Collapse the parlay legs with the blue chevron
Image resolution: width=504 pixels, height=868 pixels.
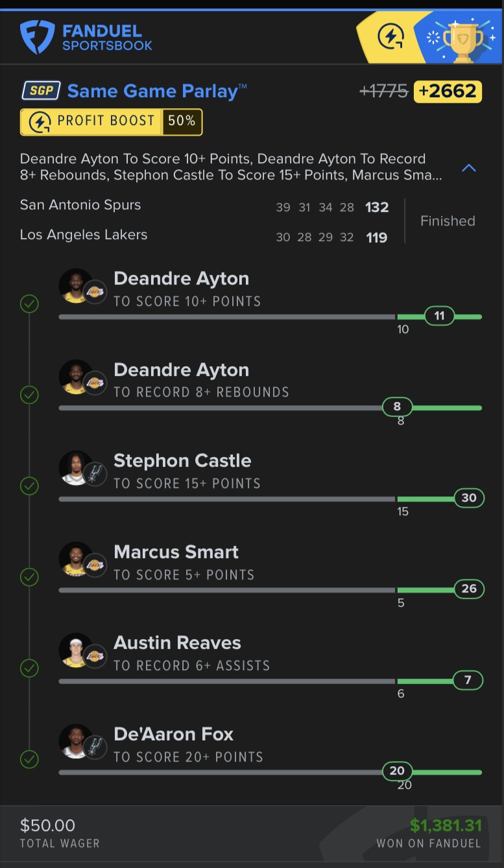468,168
